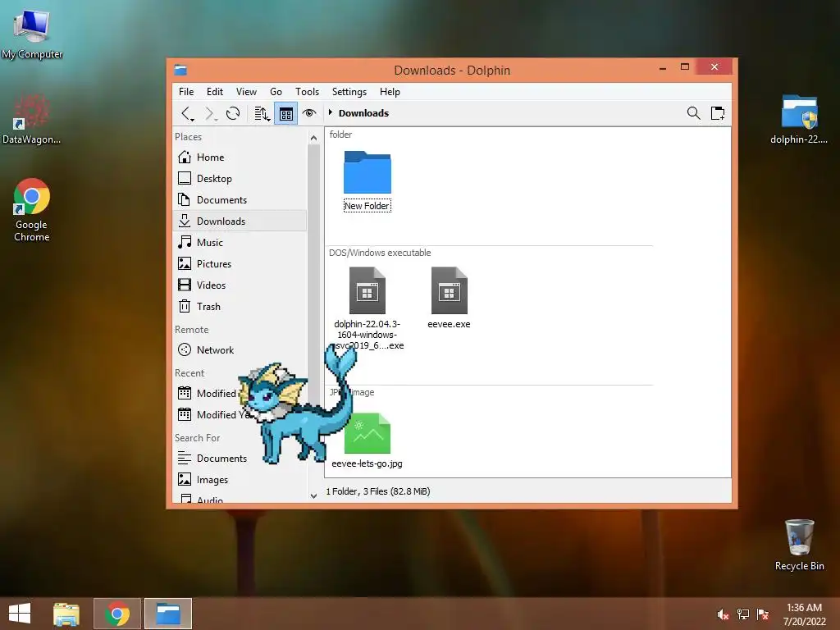Open My Computer desktop icon
840x630 pixels.
32,33
